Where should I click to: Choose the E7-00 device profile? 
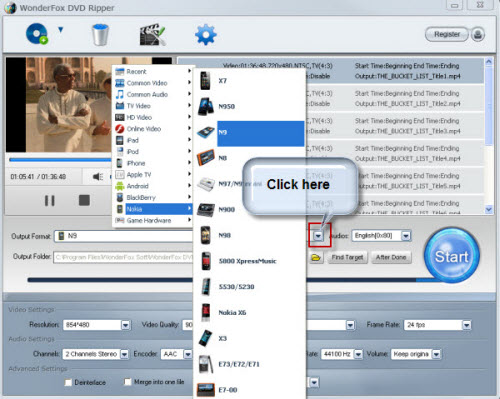click(x=250, y=390)
